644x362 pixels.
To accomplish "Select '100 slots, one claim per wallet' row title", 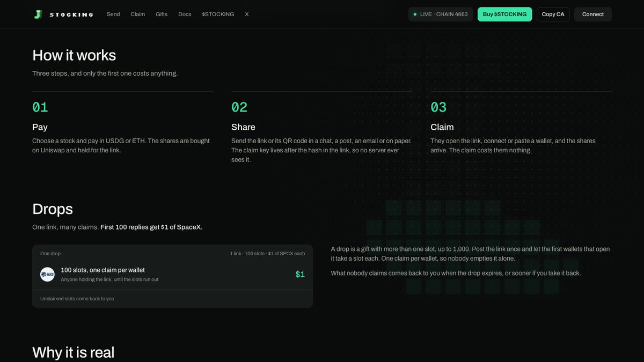I will tap(103, 270).
